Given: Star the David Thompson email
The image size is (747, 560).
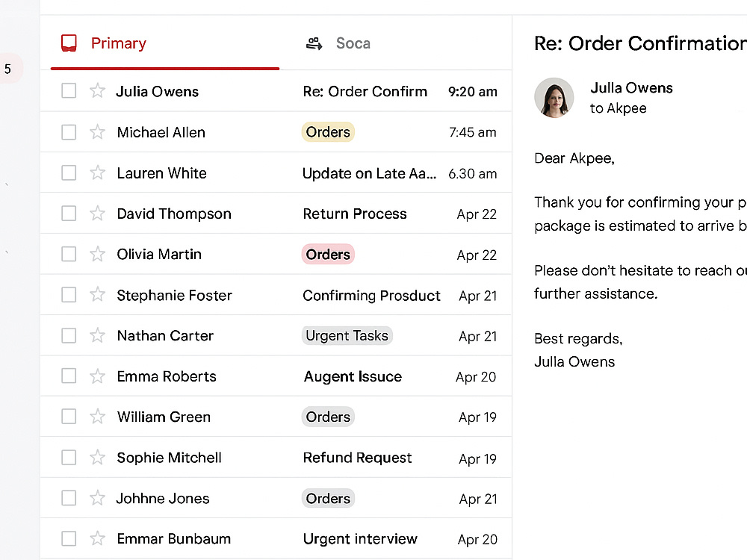Looking at the screenshot, I should point(97,214).
